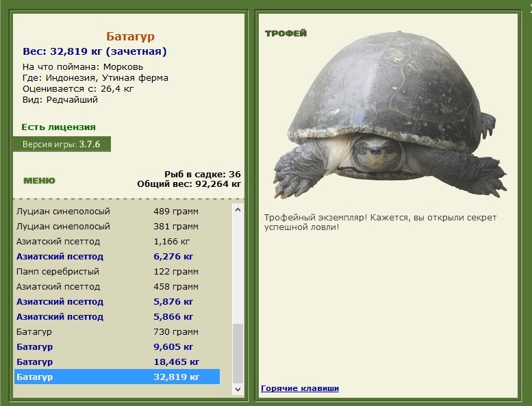Click the fish list scrollbar thumb

tap(238, 353)
